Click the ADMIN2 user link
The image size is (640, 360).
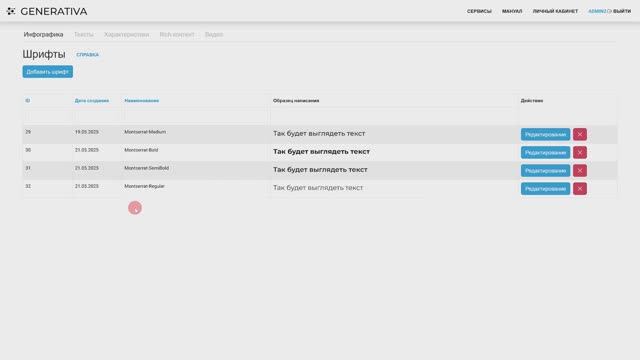pyautogui.click(x=598, y=11)
